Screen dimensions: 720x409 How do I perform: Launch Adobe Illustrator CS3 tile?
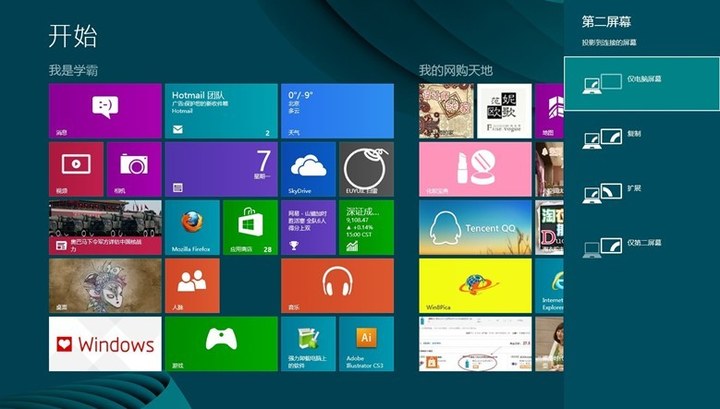366,344
